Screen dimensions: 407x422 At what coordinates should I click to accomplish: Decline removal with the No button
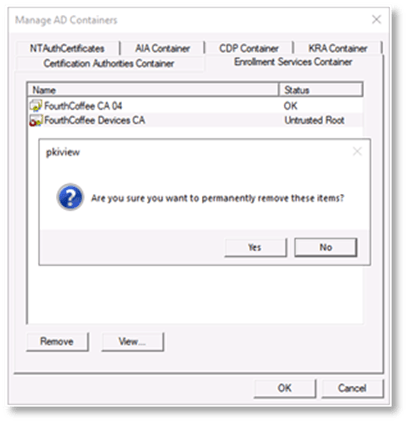(325, 247)
